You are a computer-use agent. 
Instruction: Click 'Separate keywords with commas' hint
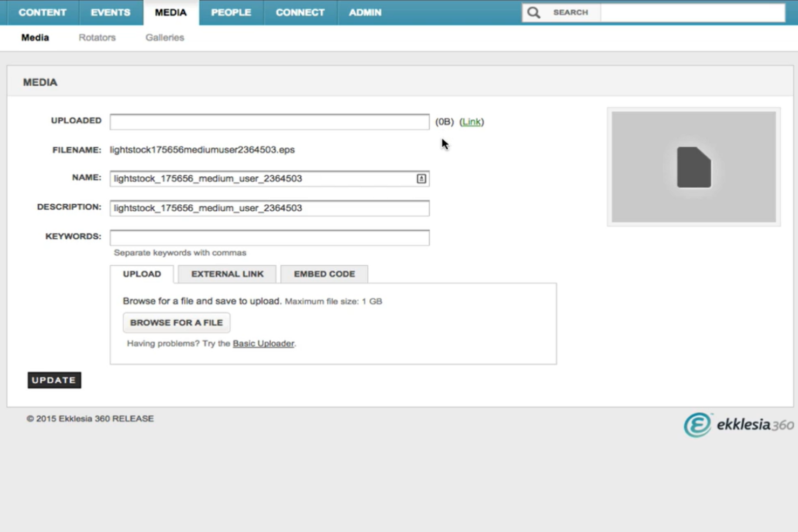180,253
